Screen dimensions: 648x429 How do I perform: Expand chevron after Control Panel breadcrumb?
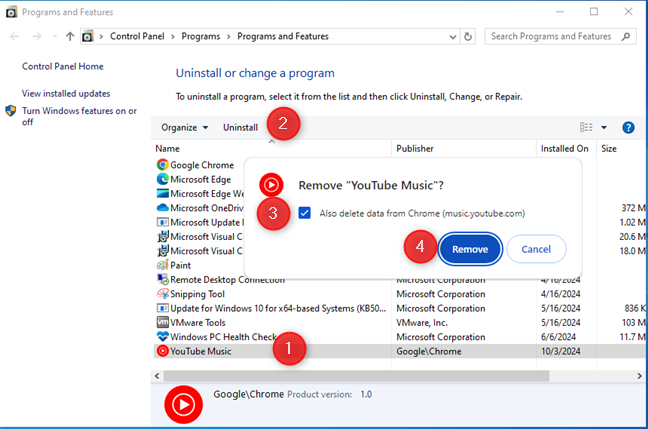click(173, 37)
